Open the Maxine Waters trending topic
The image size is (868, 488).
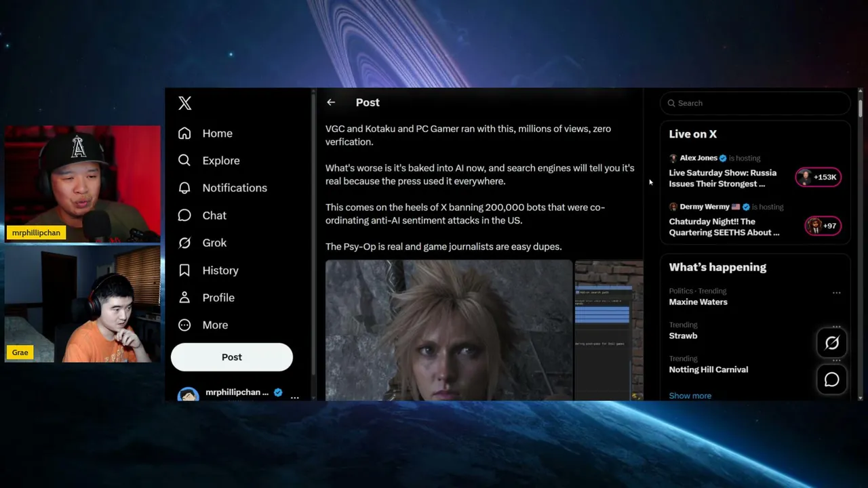(x=698, y=302)
